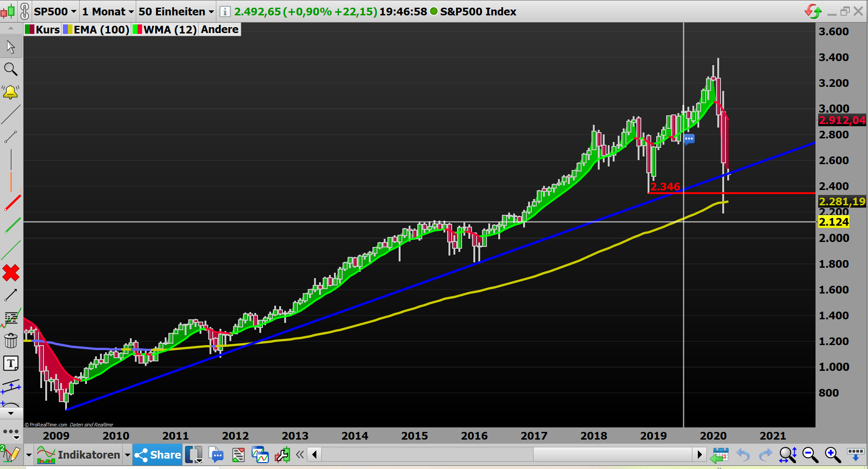This screenshot has width=868, height=469.
Task: Expand the drawing pencil dropdown arrow
Action: (29, 455)
